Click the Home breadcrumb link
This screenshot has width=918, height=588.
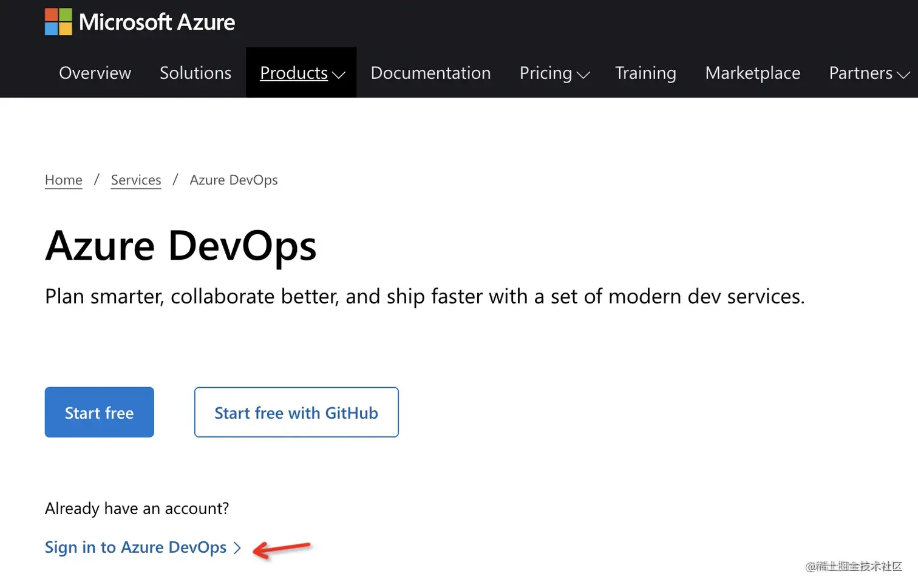(x=64, y=180)
